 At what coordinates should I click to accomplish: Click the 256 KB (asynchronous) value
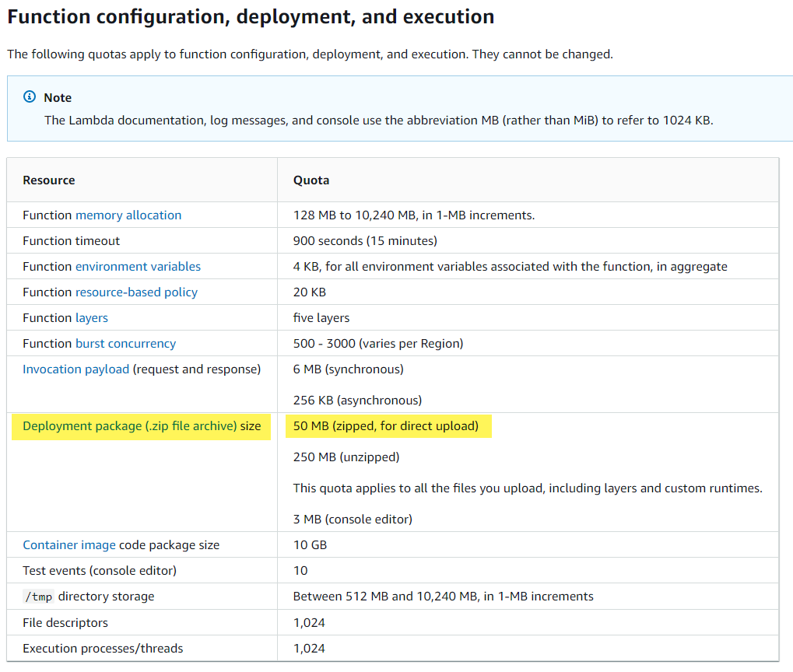357,401
